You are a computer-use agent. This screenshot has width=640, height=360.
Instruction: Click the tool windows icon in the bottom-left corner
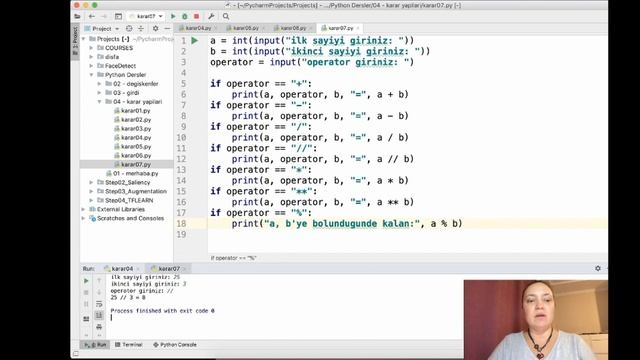point(76,353)
